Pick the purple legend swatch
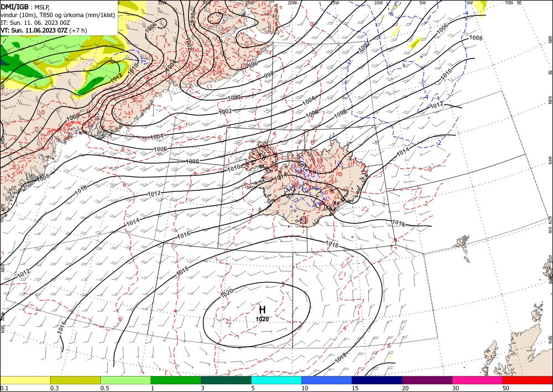The image size is (553, 392). coord(427,380)
